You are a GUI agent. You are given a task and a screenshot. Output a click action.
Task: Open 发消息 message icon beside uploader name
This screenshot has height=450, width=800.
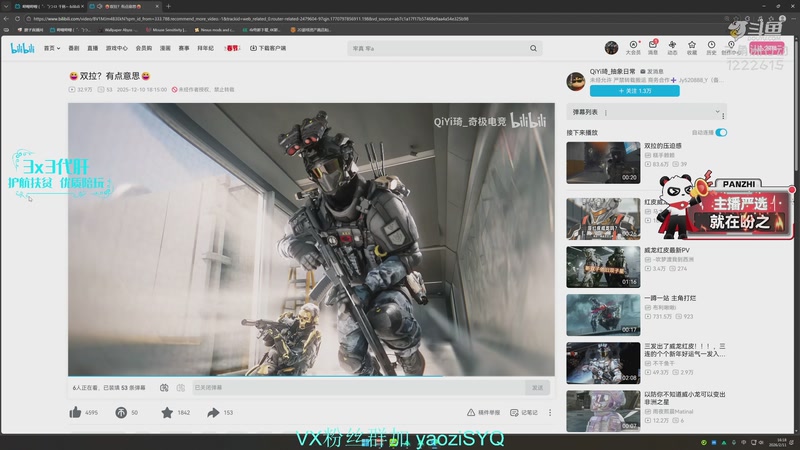[x=643, y=71]
